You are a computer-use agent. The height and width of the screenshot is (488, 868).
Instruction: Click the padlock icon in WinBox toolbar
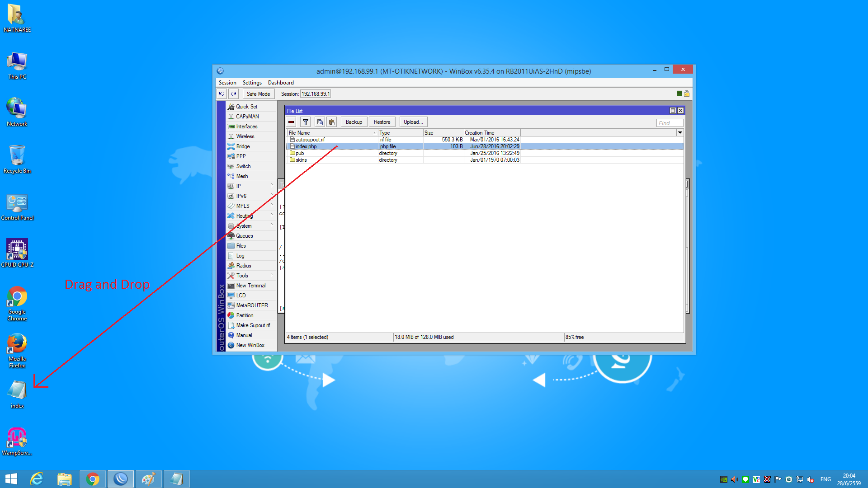coord(687,94)
